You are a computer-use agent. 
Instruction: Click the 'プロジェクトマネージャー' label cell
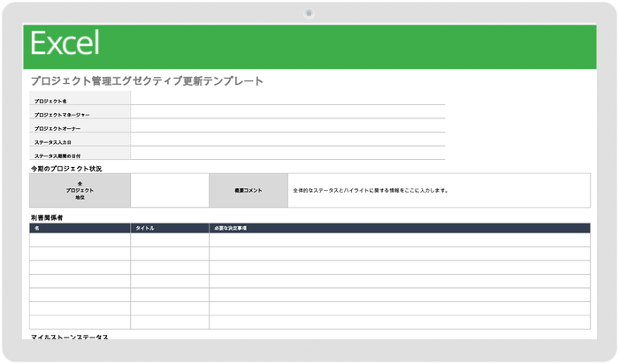(80, 111)
